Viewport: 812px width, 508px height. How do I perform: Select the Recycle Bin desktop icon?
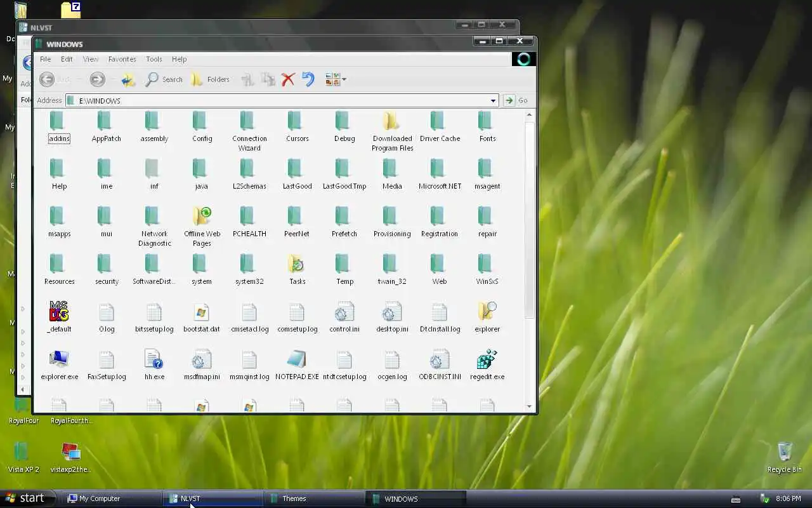[x=785, y=457]
